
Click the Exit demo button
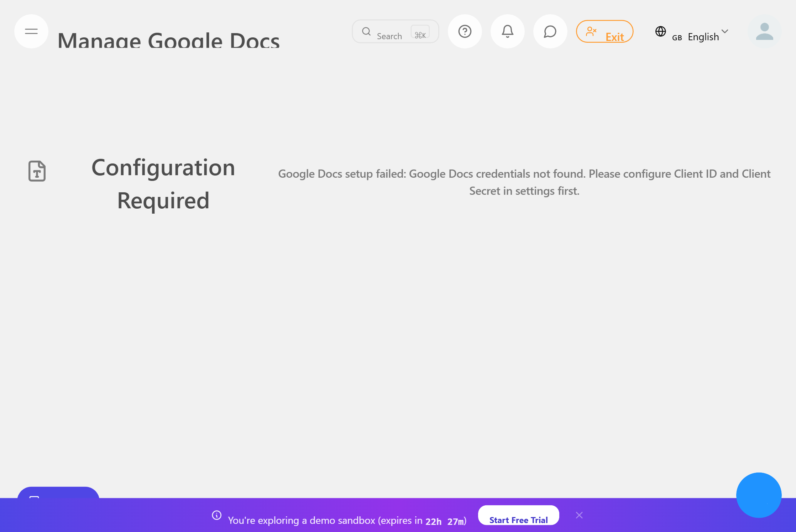coord(604,31)
